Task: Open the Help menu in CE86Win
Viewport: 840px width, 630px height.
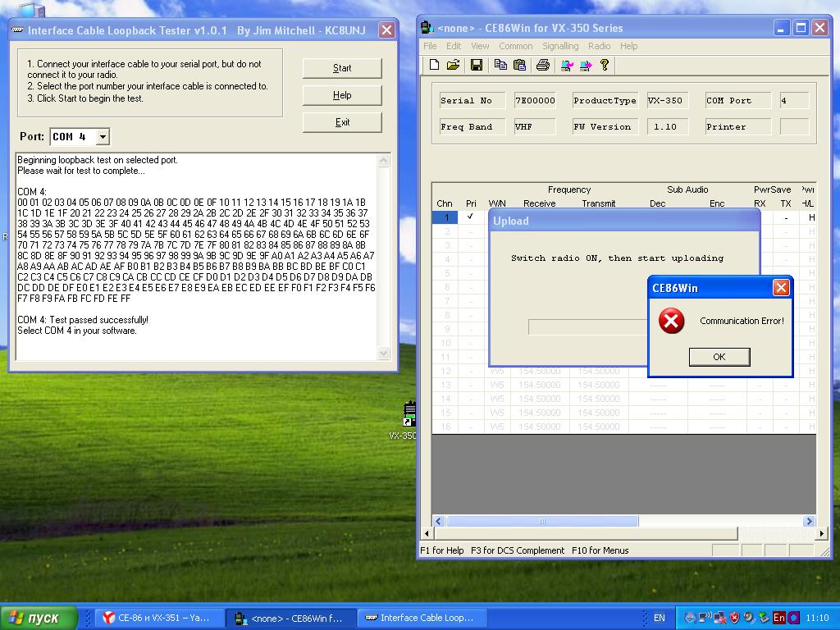Action: click(629, 46)
